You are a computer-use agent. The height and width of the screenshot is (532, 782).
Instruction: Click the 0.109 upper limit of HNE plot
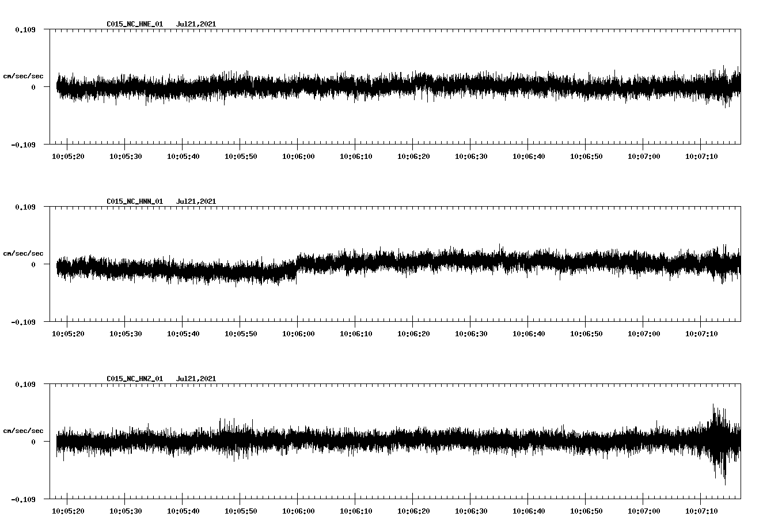(x=25, y=29)
